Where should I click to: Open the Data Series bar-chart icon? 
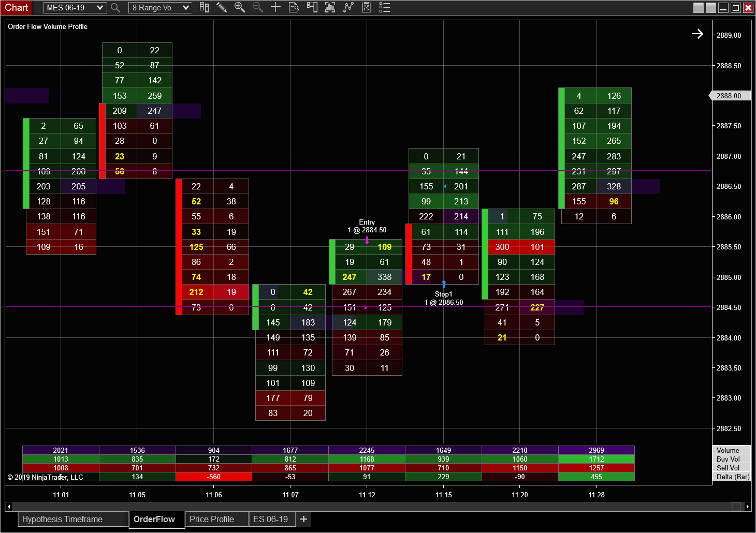click(x=330, y=8)
